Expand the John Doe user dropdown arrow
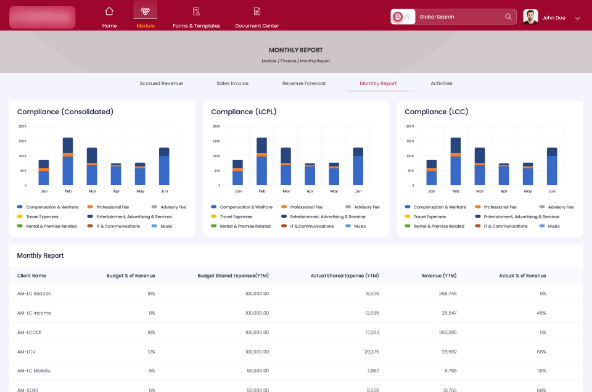The image size is (592, 392). (x=577, y=18)
